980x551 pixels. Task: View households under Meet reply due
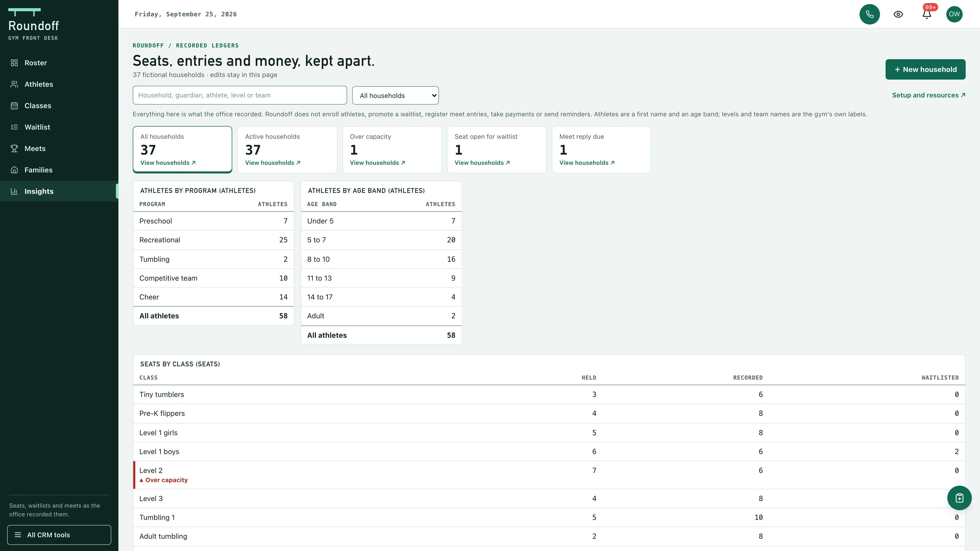(x=587, y=163)
